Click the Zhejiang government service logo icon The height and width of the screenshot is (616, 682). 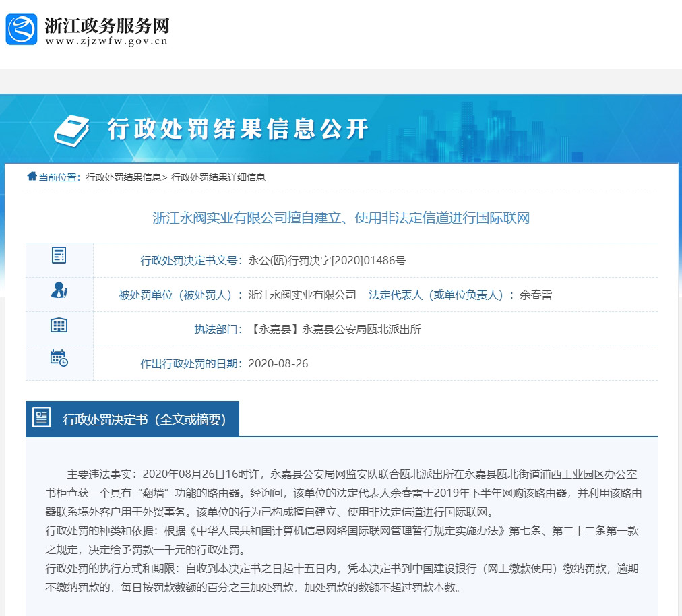[x=22, y=29]
